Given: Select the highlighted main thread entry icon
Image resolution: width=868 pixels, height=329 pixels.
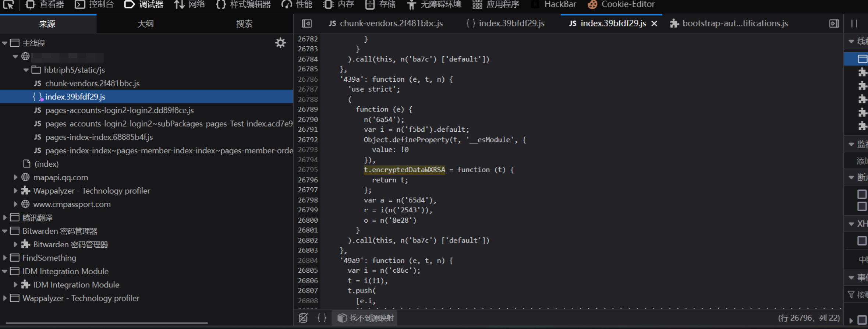Looking at the screenshot, I should point(862,59).
